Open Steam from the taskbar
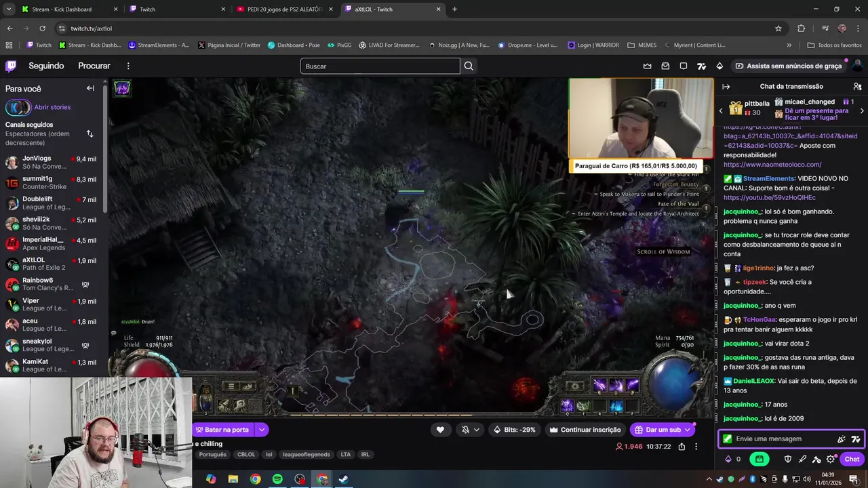 pos(344,479)
